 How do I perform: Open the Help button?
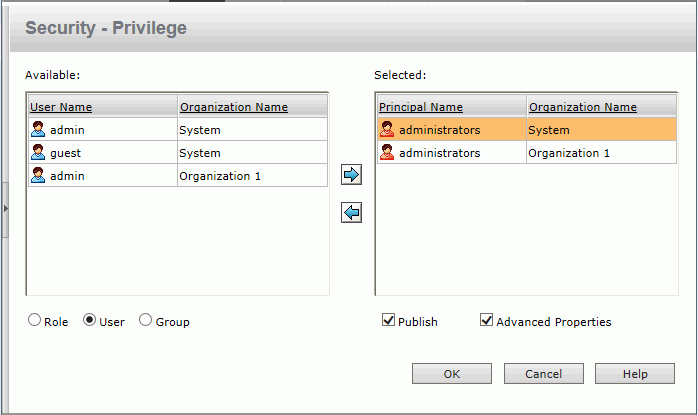pos(635,374)
